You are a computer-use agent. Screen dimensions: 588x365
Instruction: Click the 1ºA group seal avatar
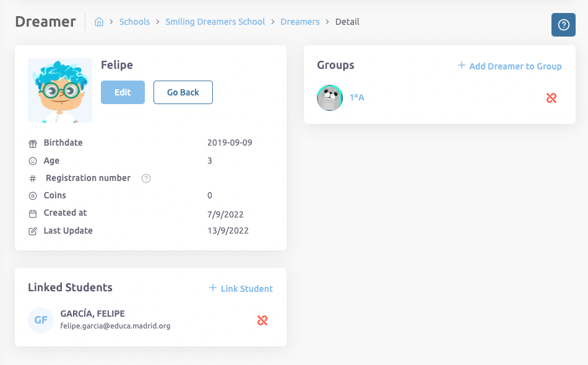coord(330,98)
